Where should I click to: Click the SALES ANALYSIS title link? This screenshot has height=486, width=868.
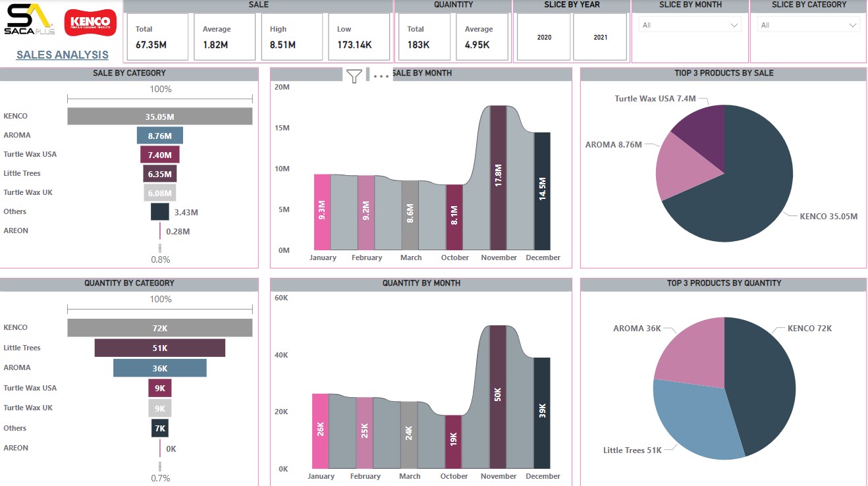tap(63, 55)
